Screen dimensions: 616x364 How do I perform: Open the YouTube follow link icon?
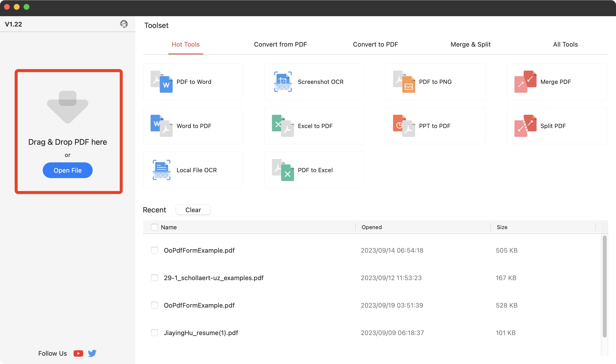tap(78, 353)
